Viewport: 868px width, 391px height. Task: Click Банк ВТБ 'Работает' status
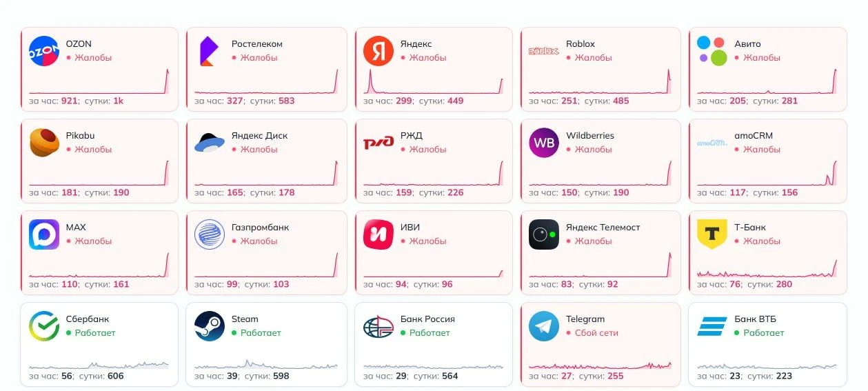pyautogui.click(x=764, y=333)
